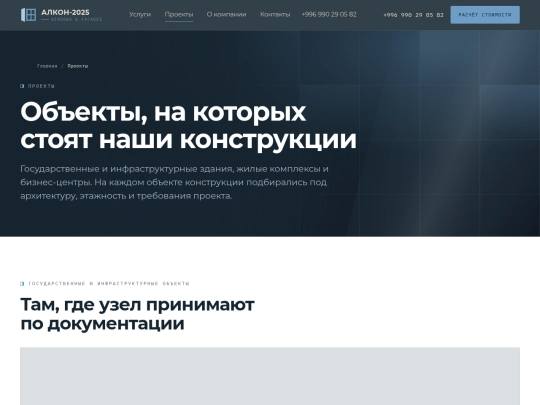Call the monospaced header phone number

413,15
